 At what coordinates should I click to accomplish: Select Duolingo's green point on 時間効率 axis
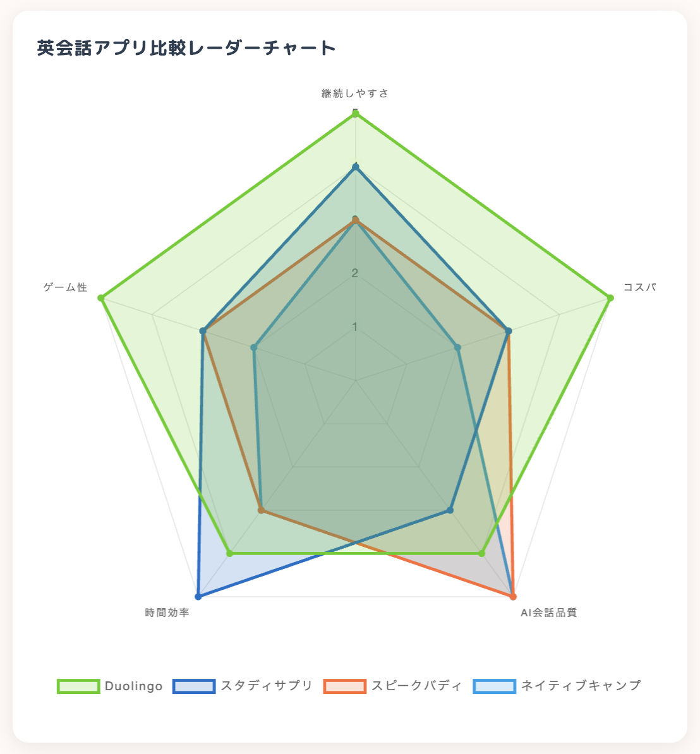coord(230,554)
